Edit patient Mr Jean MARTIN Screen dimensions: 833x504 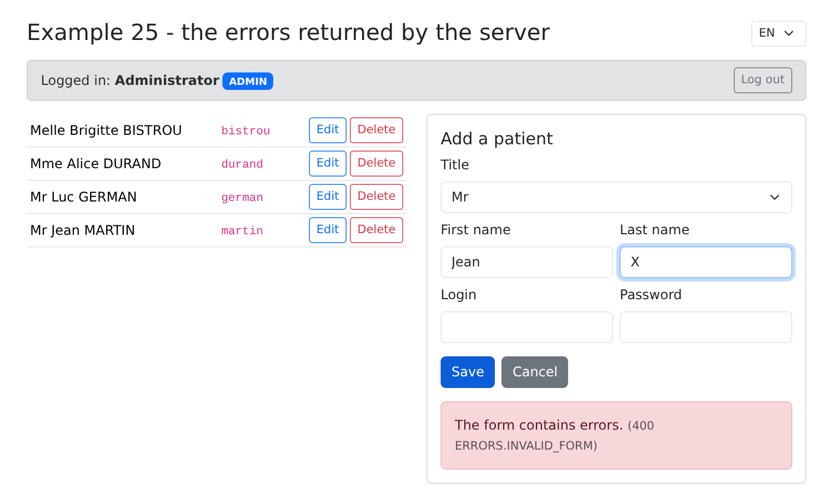tap(328, 230)
